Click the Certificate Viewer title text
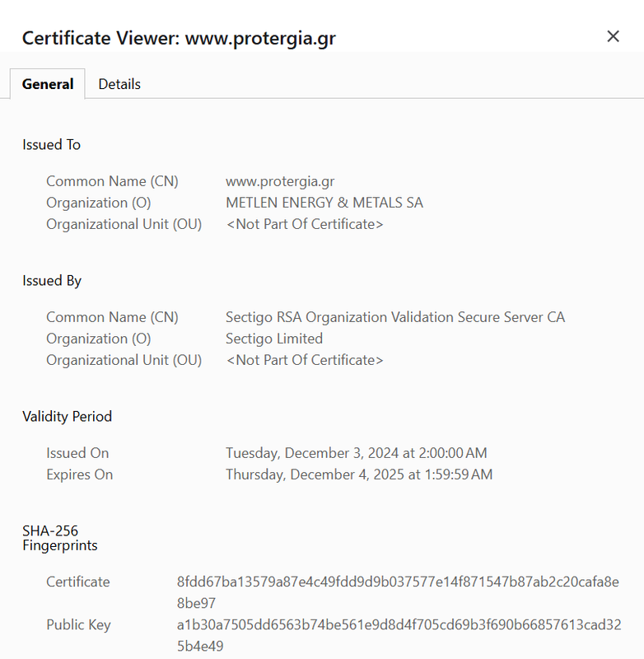 point(179,38)
